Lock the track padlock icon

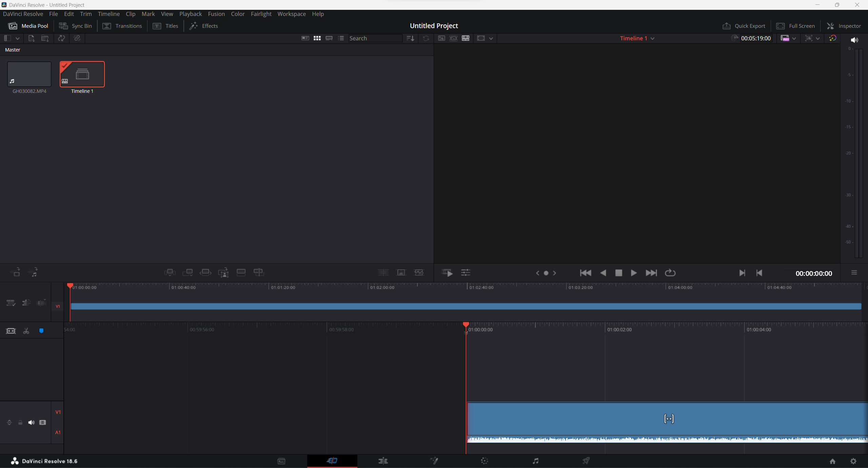(20, 423)
